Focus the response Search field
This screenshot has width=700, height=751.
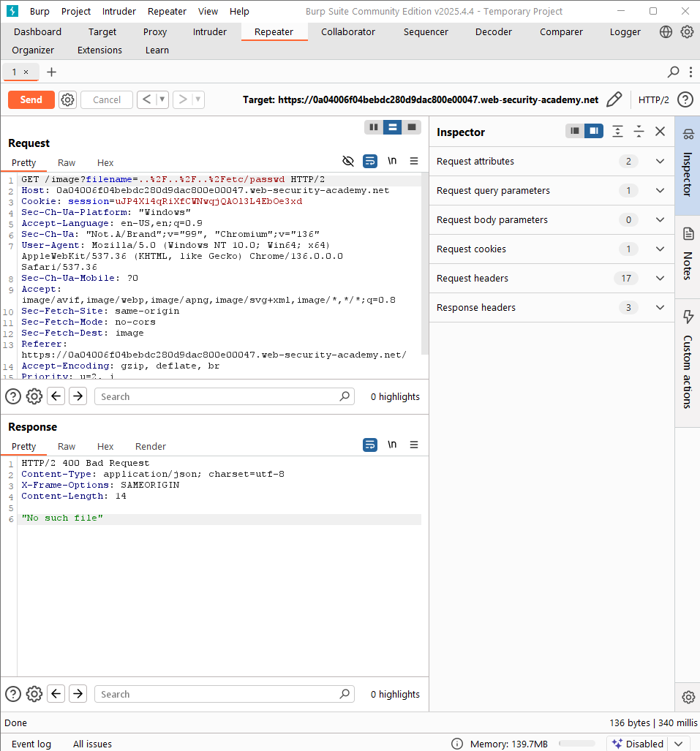pos(225,694)
